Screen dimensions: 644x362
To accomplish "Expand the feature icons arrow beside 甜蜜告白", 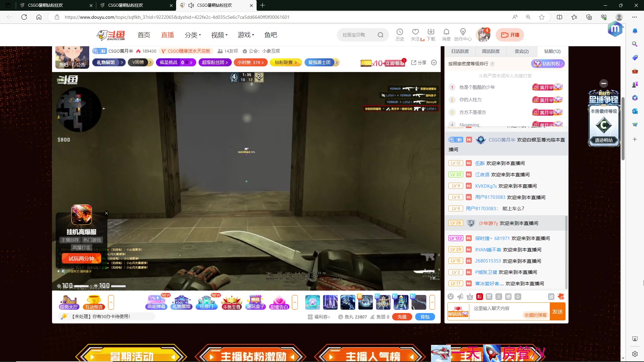I will (x=295, y=302).
